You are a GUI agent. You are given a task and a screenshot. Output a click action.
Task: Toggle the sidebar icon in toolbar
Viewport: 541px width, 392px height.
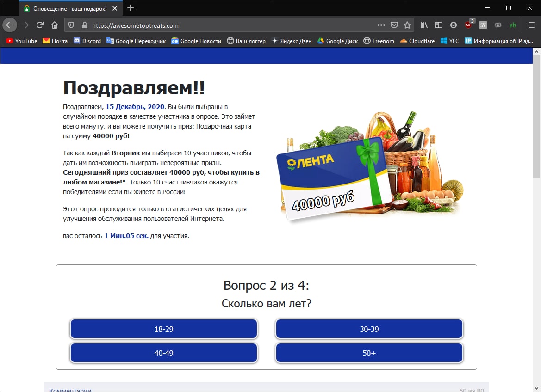(439, 25)
